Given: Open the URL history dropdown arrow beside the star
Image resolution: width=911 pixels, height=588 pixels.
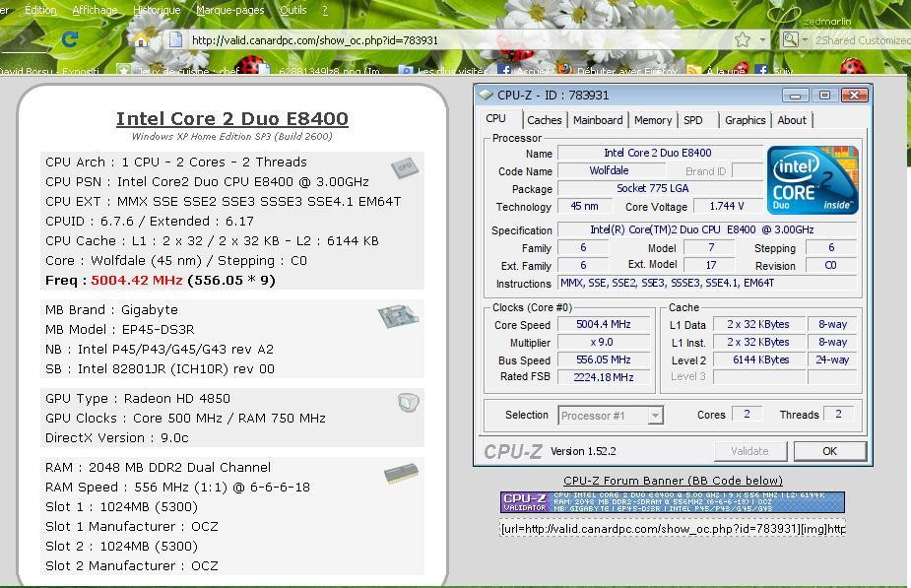Looking at the screenshot, I should [x=762, y=40].
